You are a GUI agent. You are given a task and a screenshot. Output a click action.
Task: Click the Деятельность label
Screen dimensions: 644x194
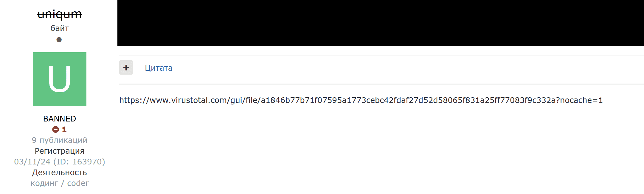coord(60,173)
